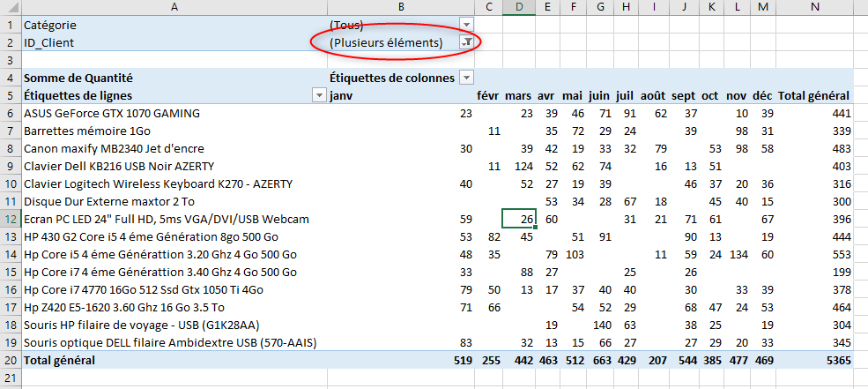Image resolution: width=868 pixels, height=389 pixels.
Task: Select HP 430 G2 Core i5 label
Action: point(151,237)
